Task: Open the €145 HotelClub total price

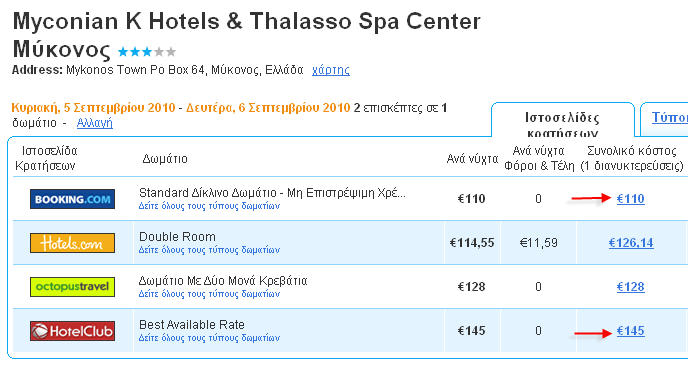Action: 631,331
